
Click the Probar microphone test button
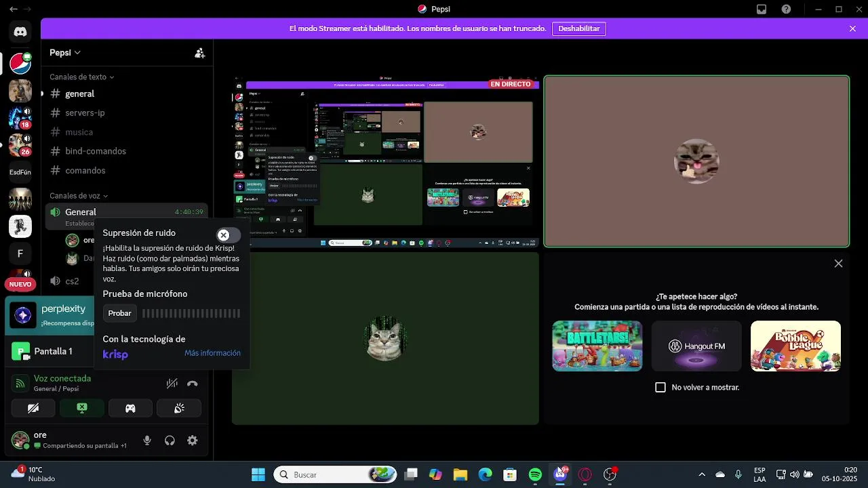click(120, 313)
